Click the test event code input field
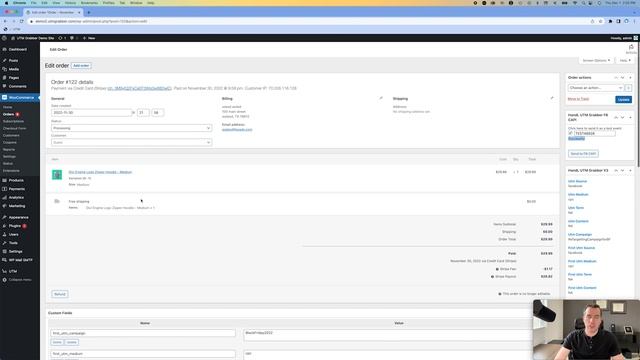The image size is (640, 360). pos(595,133)
